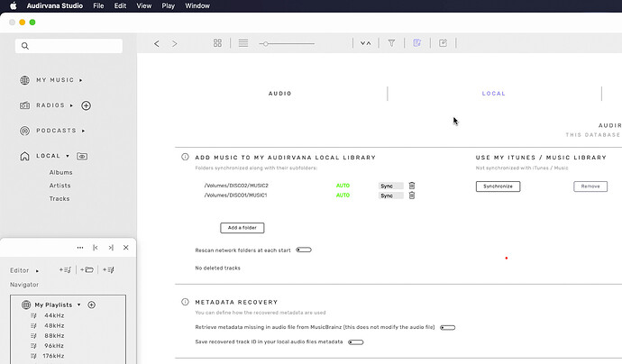The image size is (622, 364).
Task: Adjust the thumbnail size slider
Action: [x=287, y=43]
